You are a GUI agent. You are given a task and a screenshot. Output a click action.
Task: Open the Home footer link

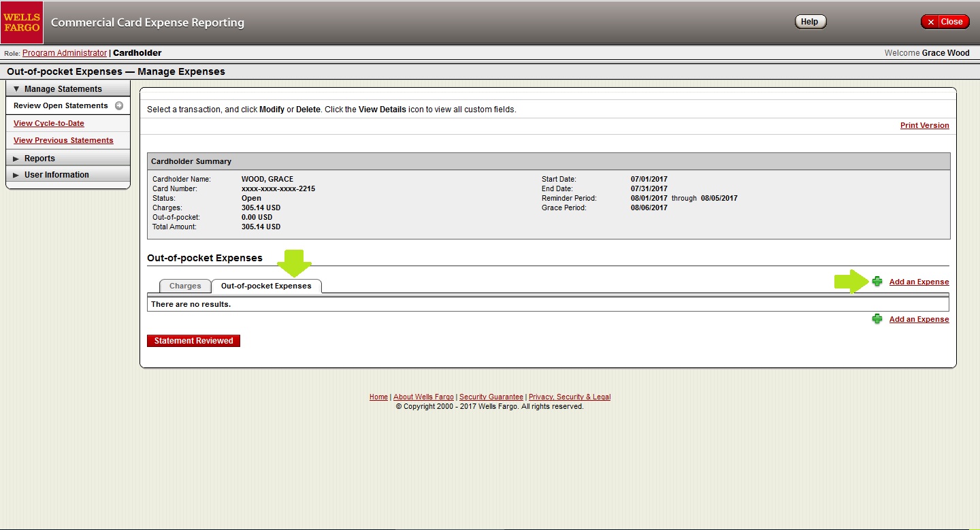[x=378, y=397]
